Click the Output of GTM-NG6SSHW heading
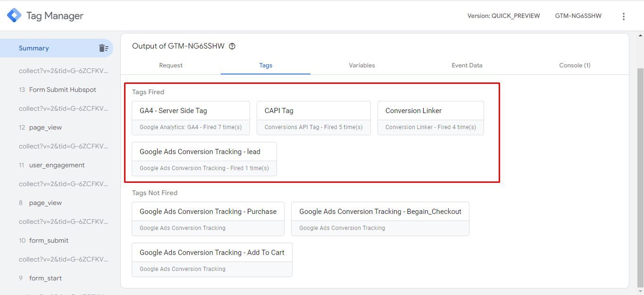Screen dimensions: 644x295 click(178, 46)
